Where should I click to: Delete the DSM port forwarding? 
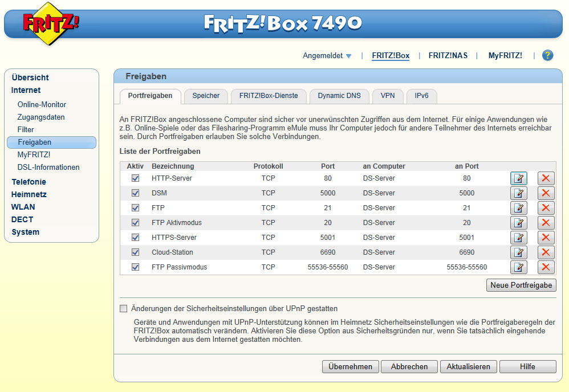coord(546,193)
